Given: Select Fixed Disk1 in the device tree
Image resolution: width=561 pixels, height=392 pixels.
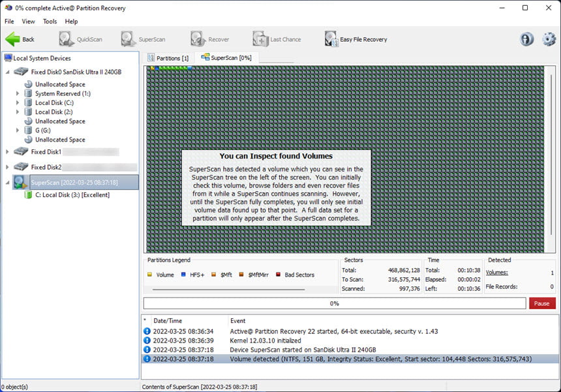Looking at the screenshot, I should [46, 152].
